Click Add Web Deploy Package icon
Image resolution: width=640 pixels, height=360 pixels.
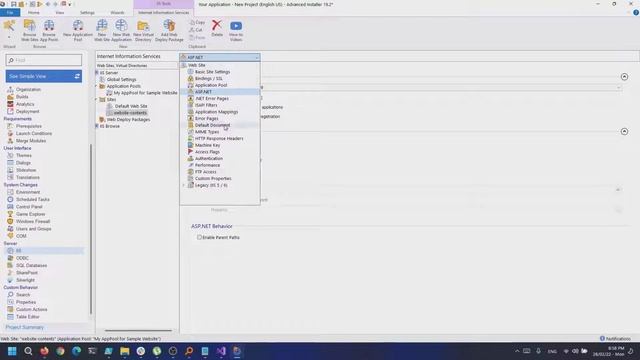169,30
